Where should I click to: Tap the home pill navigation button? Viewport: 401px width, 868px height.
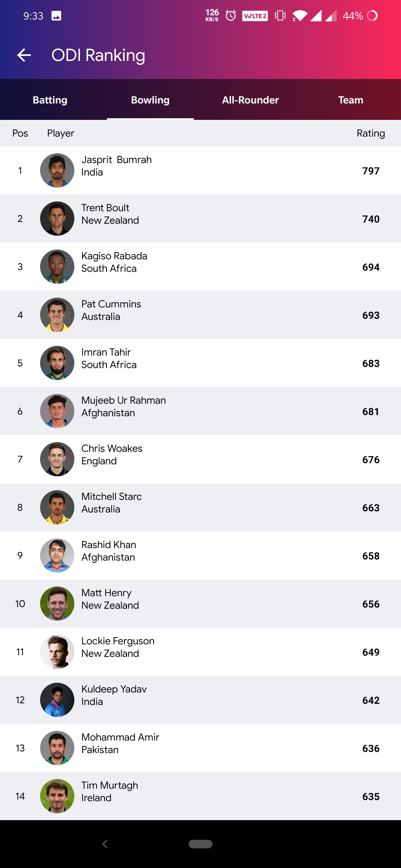(200, 844)
